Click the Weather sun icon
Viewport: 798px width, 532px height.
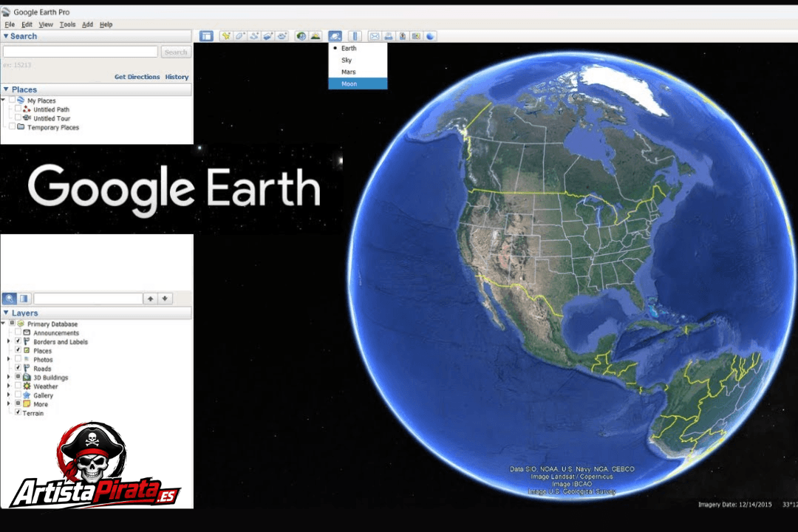pyautogui.click(x=27, y=386)
